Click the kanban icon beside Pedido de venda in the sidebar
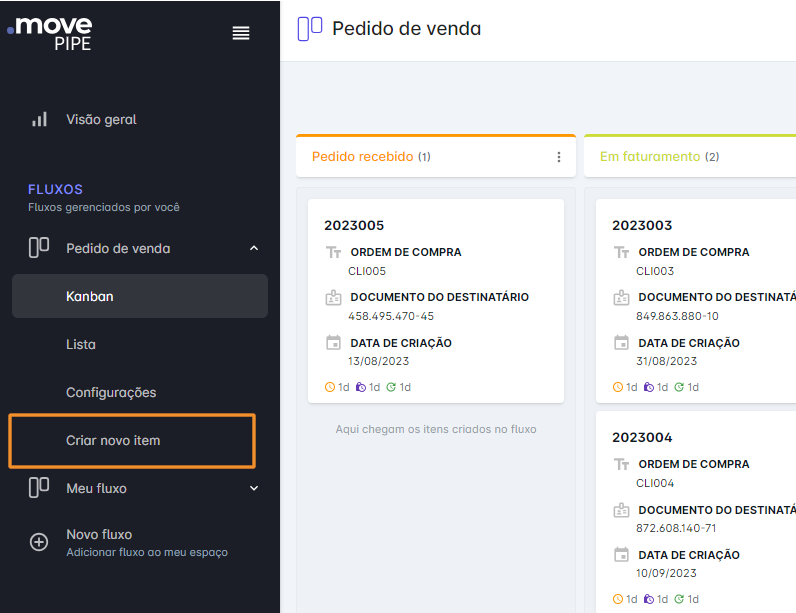This screenshot has width=796, height=613. point(39,248)
